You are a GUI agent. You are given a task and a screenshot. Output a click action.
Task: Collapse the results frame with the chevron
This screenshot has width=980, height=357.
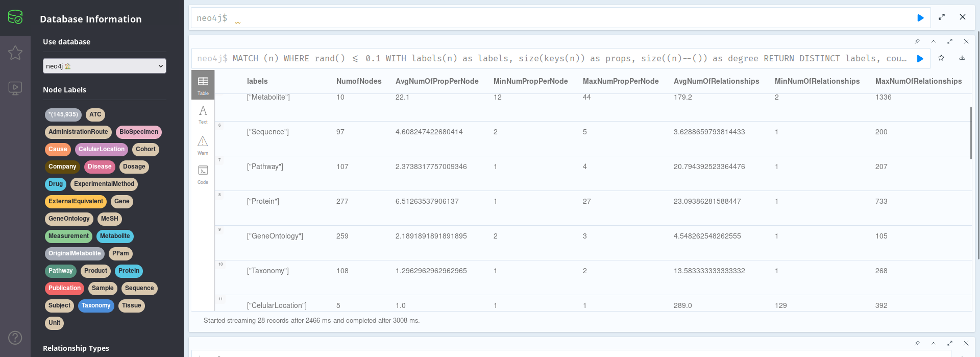point(934,41)
